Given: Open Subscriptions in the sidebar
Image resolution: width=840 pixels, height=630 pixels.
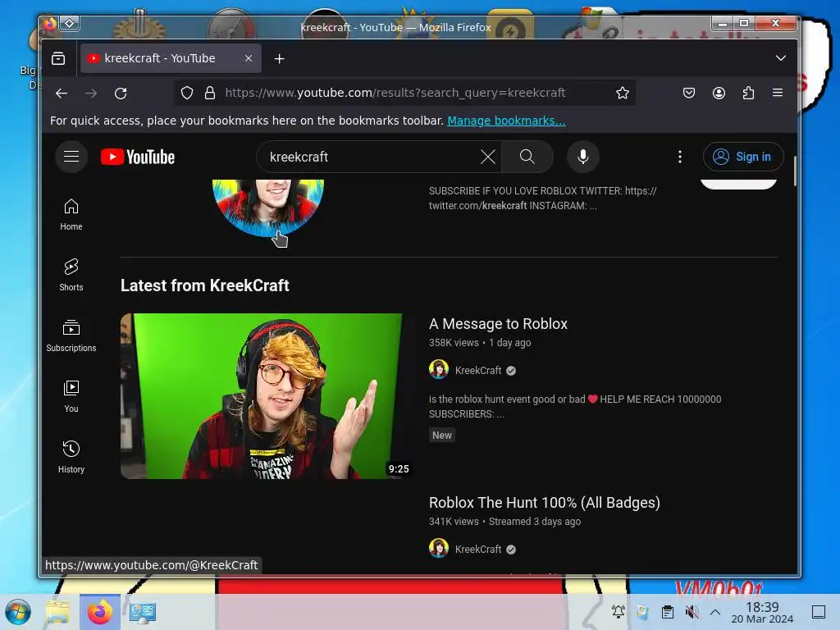Looking at the screenshot, I should coord(71,336).
